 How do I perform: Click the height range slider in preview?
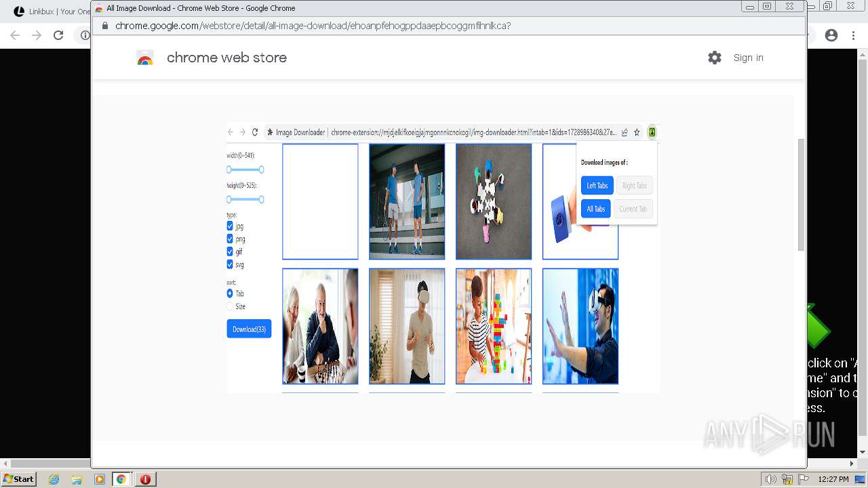(x=245, y=199)
